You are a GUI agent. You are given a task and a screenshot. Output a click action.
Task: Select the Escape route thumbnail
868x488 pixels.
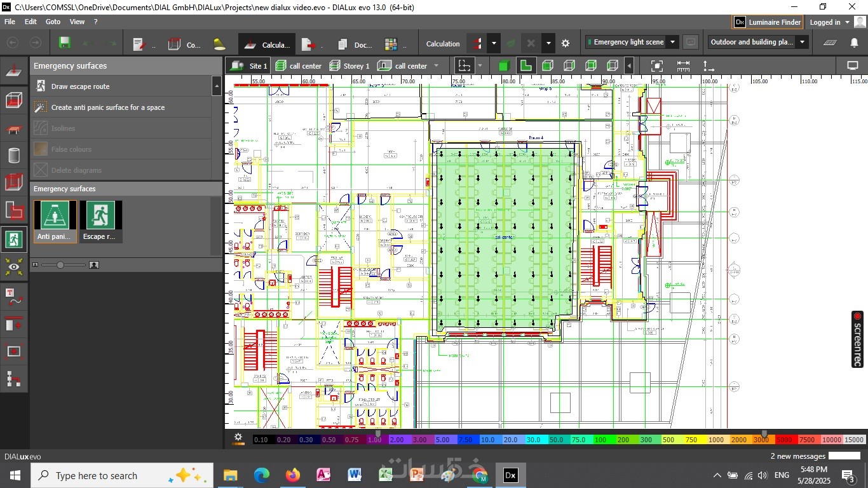[x=100, y=221]
